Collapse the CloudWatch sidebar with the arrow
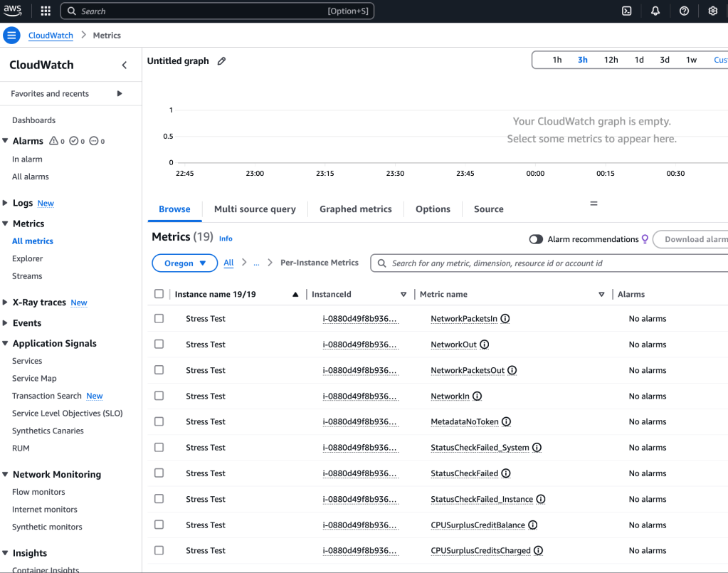The width and height of the screenshot is (728, 573). click(125, 65)
